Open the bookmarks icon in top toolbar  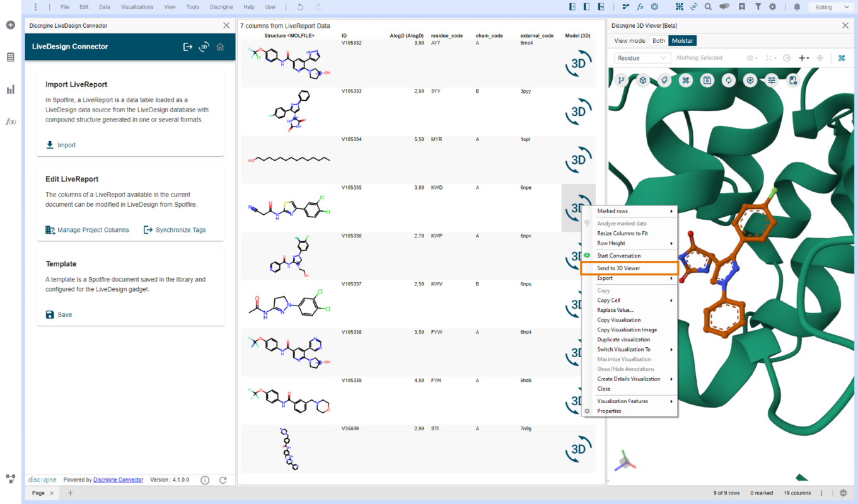[x=742, y=7]
